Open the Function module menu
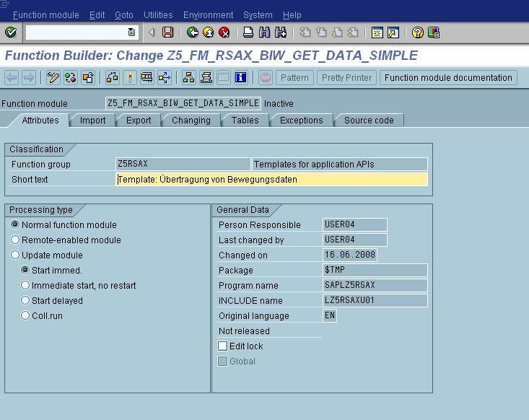The image size is (529, 420). click(x=46, y=15)
